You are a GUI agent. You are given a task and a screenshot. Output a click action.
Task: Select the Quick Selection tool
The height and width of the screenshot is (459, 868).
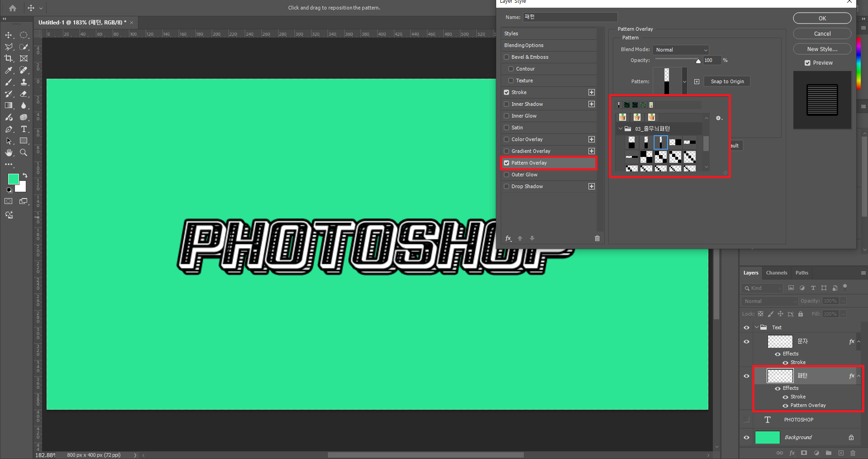pyautogui.click(x=24, y=47)
